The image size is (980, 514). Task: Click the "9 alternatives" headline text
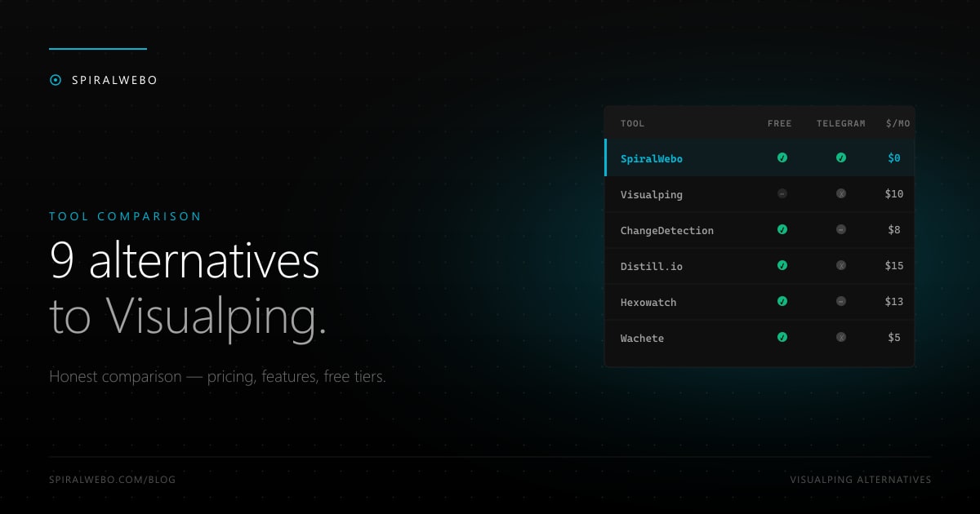point(185,261)
